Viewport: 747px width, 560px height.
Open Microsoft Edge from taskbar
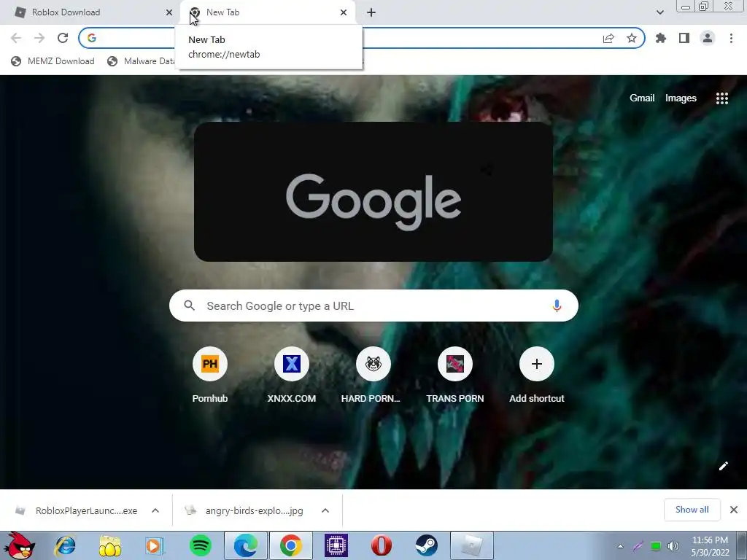coord(246,545)
